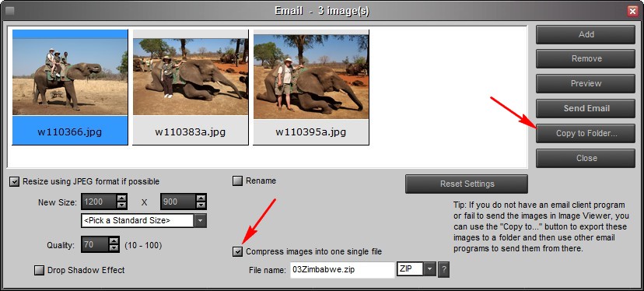
Task: Click Copy to Folder... button
Action: pos(586,133)
